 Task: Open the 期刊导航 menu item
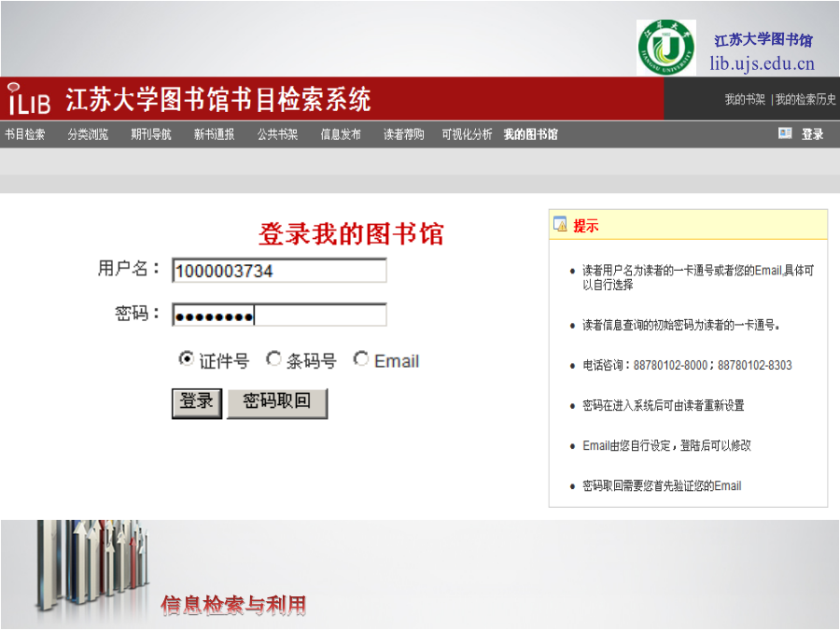tap(151, 134)
